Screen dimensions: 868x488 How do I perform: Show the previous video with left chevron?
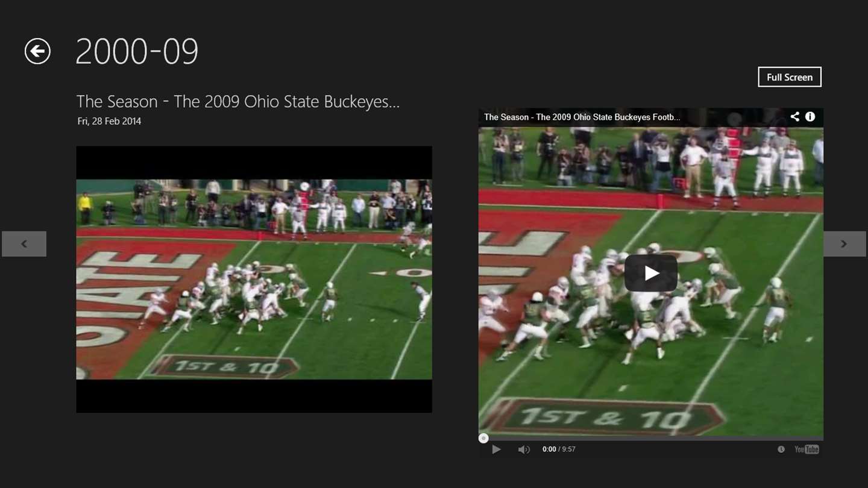[x=24, y=244]
